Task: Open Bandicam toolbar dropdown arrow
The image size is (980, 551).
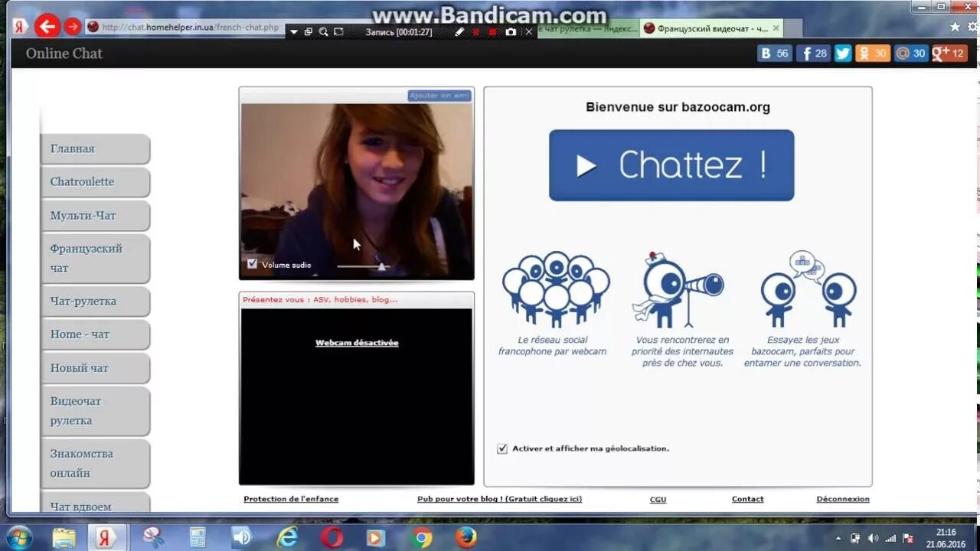Action: 293,32
